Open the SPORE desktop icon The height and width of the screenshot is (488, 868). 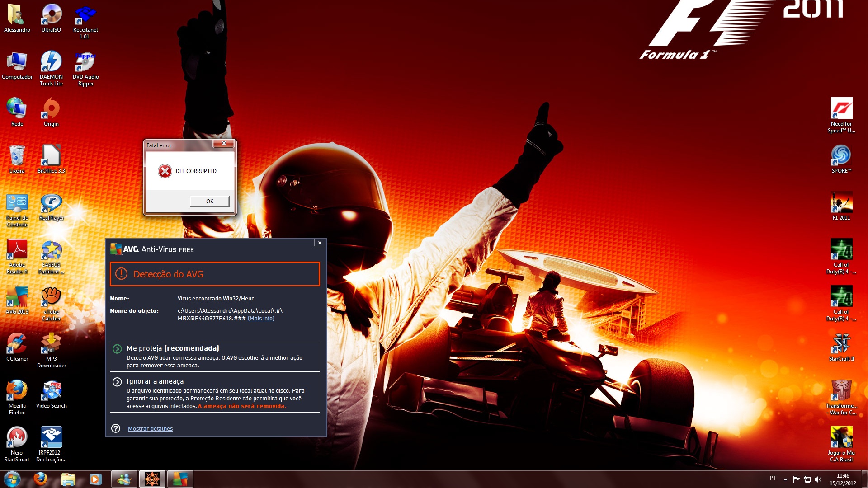click(x=841, y=155)
